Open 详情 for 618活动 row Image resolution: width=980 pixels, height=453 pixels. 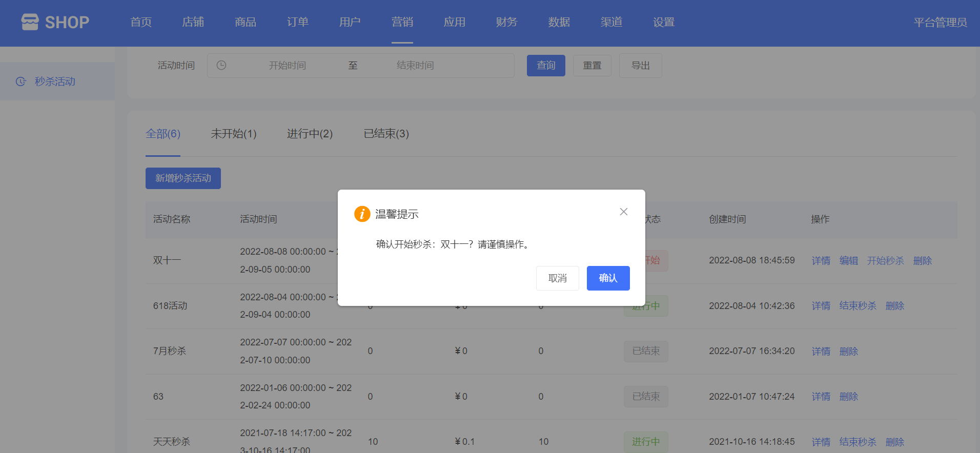pos(821,306)
